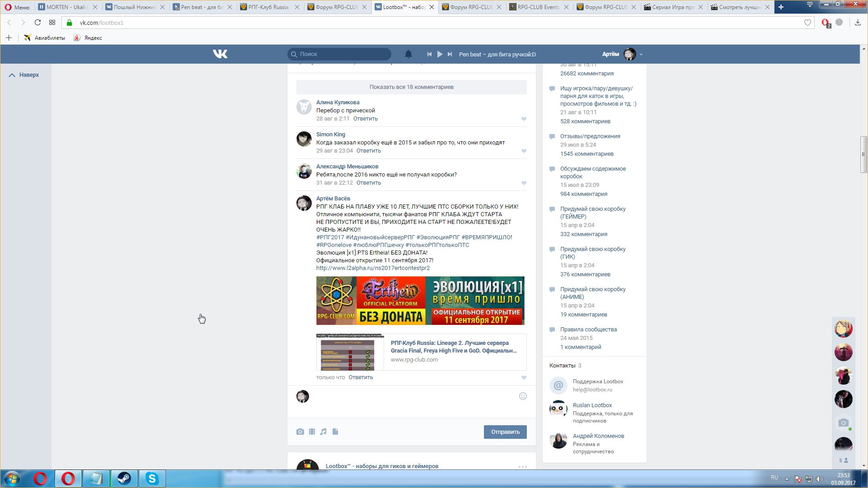This screenshot has height=488, width=868.
Task: Open the Авиабилеты bookmark
Action: 44,38
